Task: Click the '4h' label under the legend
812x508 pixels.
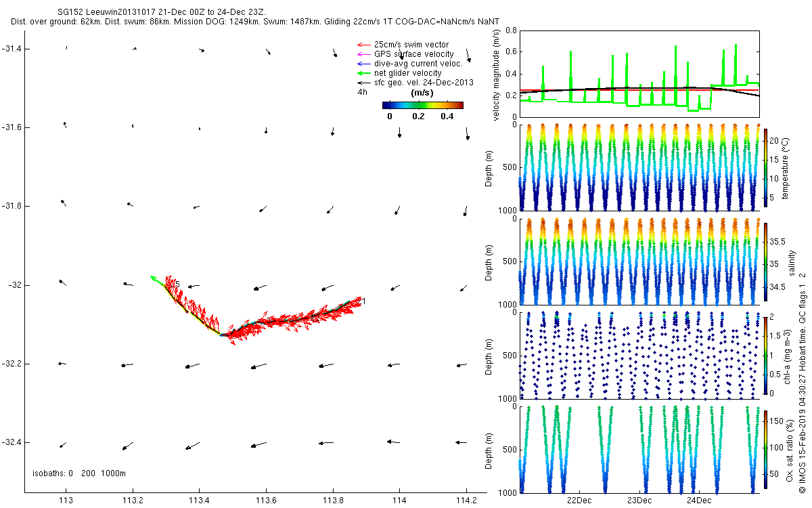Action: (x=363, y=92)
